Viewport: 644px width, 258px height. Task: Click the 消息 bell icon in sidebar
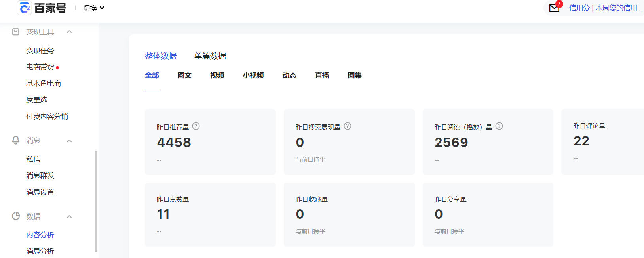click(x=16, y=140)
